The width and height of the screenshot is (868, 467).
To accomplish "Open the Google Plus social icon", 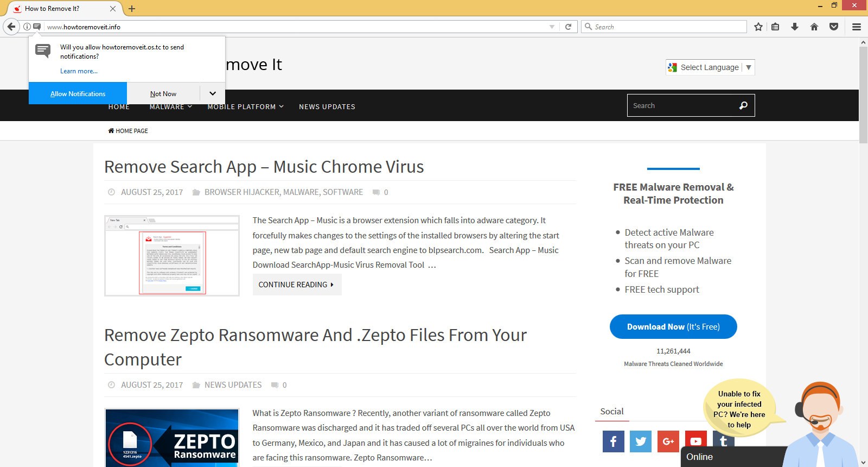I will [668, 441].
